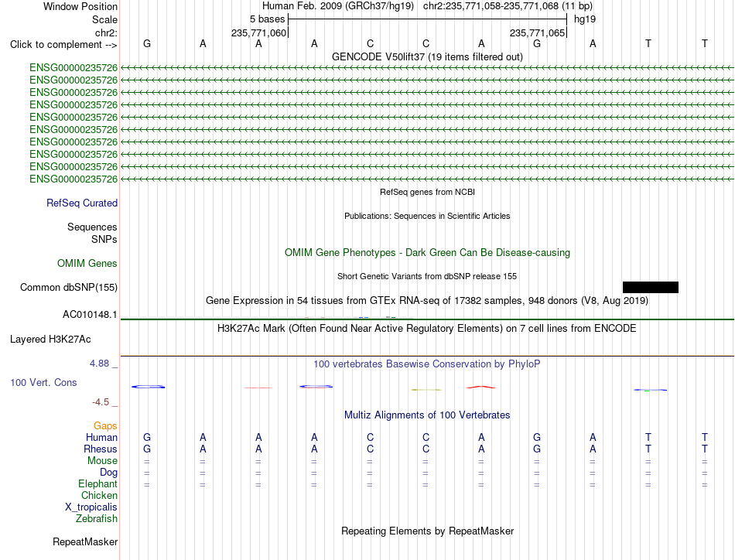Screen dimensions: 735x560
Task: Select the Zebrafish species row label
Action: 97,519
